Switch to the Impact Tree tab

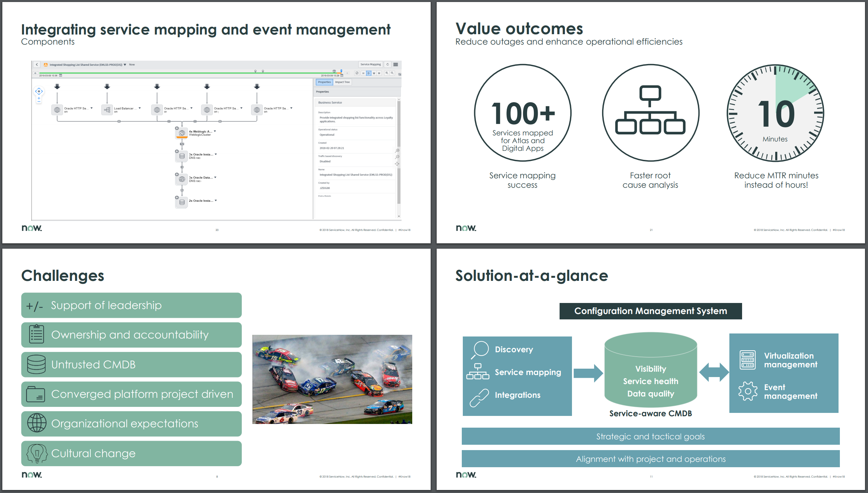coord(342,82)
